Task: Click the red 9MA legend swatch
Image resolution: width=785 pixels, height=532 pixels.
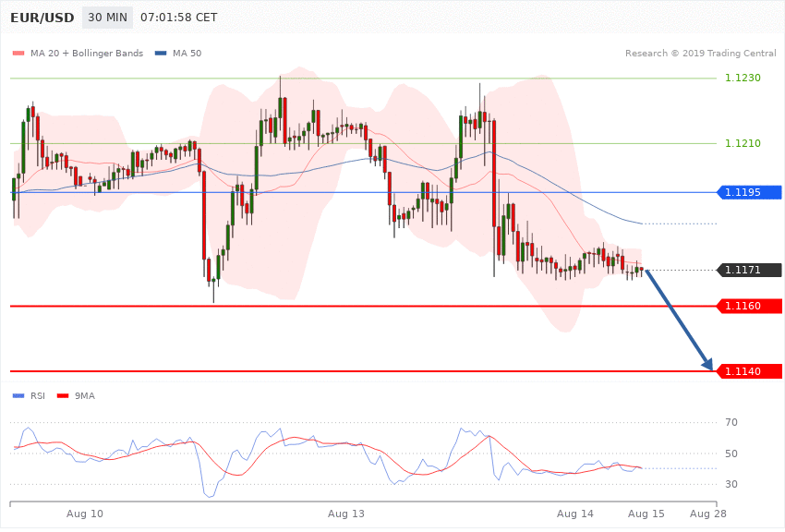Action: point(63,396)
